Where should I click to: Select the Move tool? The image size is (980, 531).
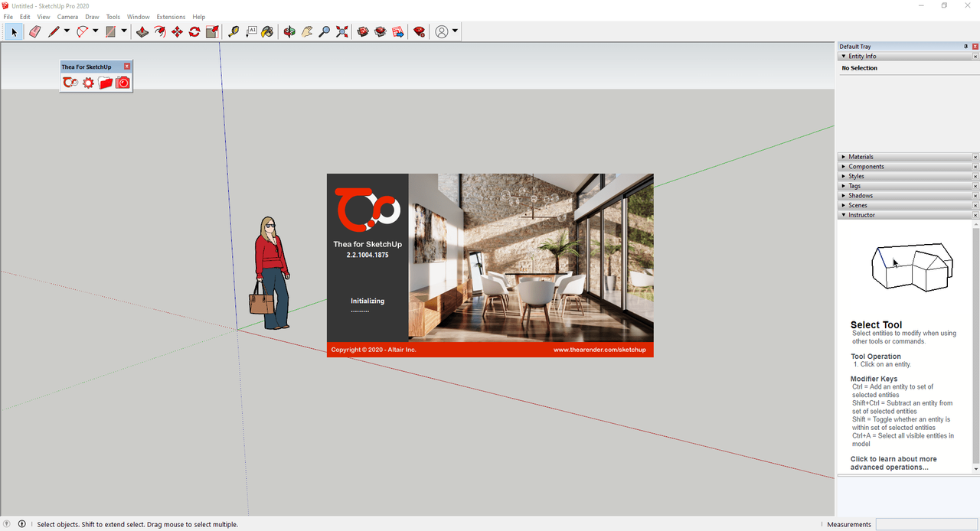click(x=177, y=31)
